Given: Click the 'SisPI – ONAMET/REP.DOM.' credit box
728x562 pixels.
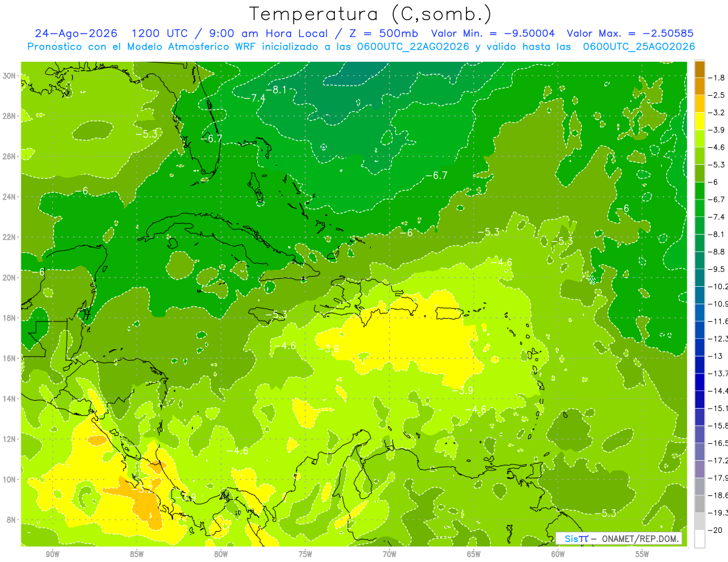Looking at the screenshot, I should (619, 538).
